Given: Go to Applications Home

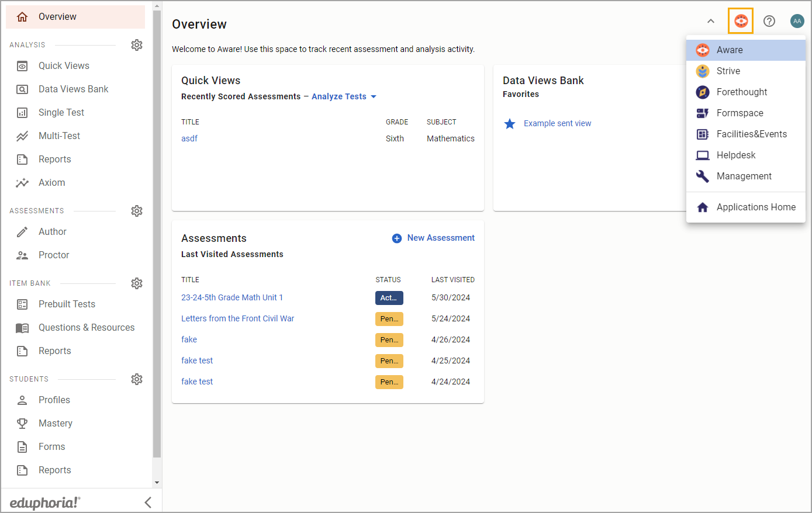Looking at the screenshot, I should [x=746, y=207].
